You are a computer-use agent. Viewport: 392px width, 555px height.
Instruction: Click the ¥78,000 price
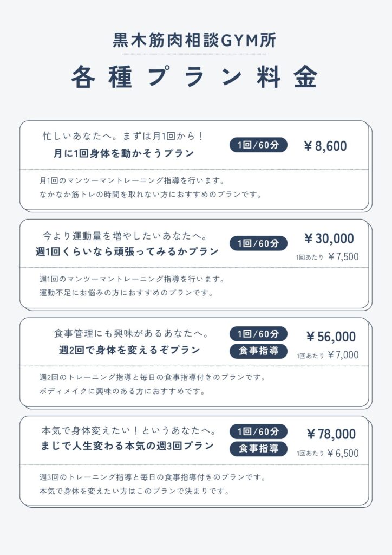click(x=330, y=434)
